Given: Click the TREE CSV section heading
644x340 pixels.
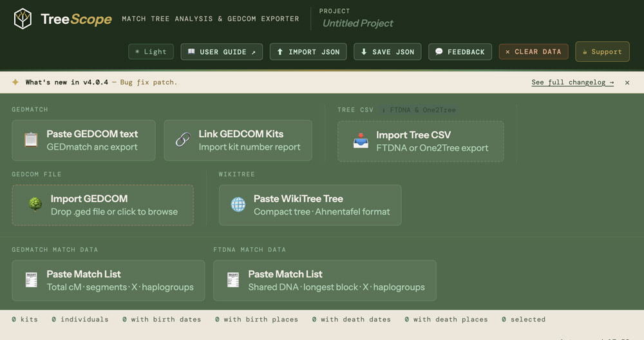Looking at the screenshot, I should pyautogui.click(x=355, y=110).
